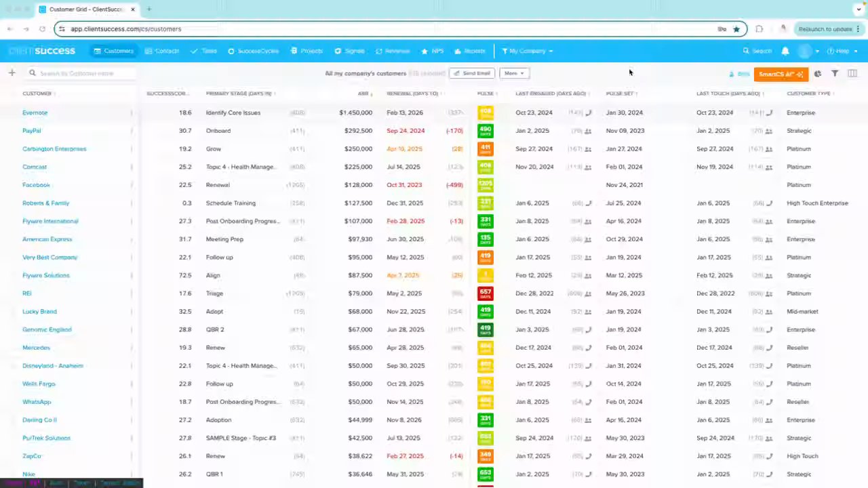Expand the More dropdown button
This screenshot has width=868, height=488.
514,73
